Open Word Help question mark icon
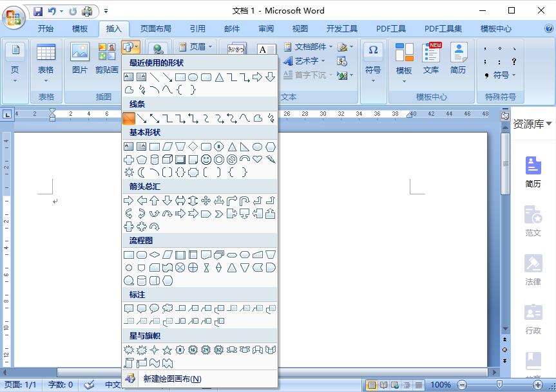Screen dimensions: 556x392 pos(549,28)
